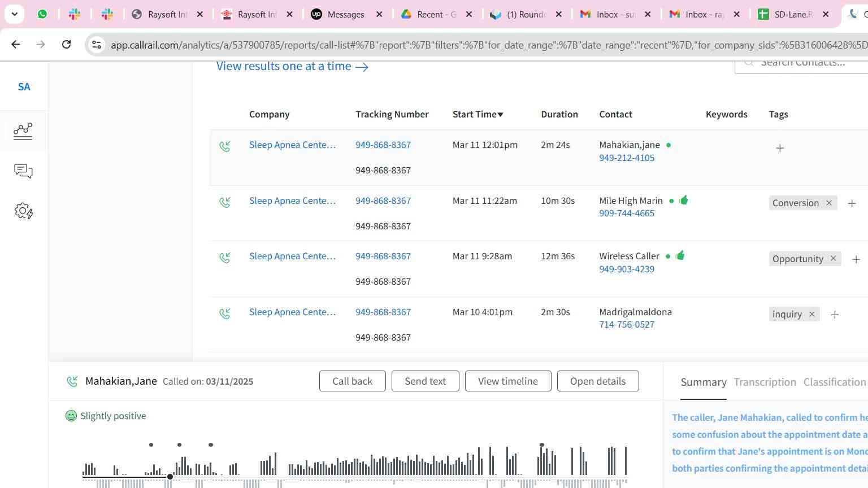Open contact number 714-756-0527
The image size is (868, 488).
tap(627, 324)
